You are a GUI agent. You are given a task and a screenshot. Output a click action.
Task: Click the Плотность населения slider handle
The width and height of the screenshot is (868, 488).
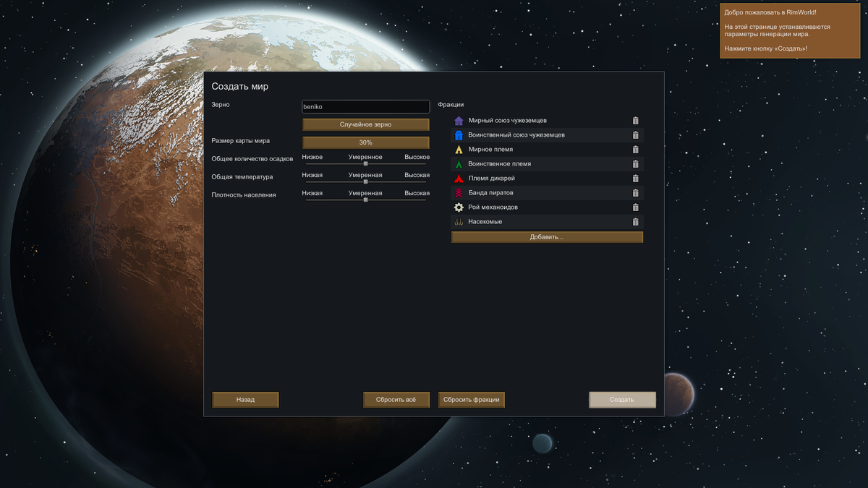tap(366, 200)
